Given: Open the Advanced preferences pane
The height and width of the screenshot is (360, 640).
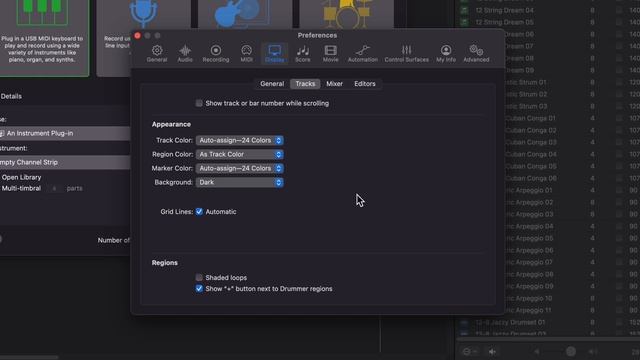Looking at the screenshot, I should tap(476, 53).
